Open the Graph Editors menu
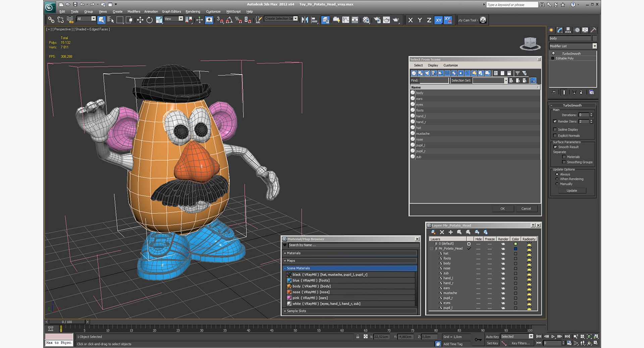Viewport: 644px width, 348px height. point(171,11)
